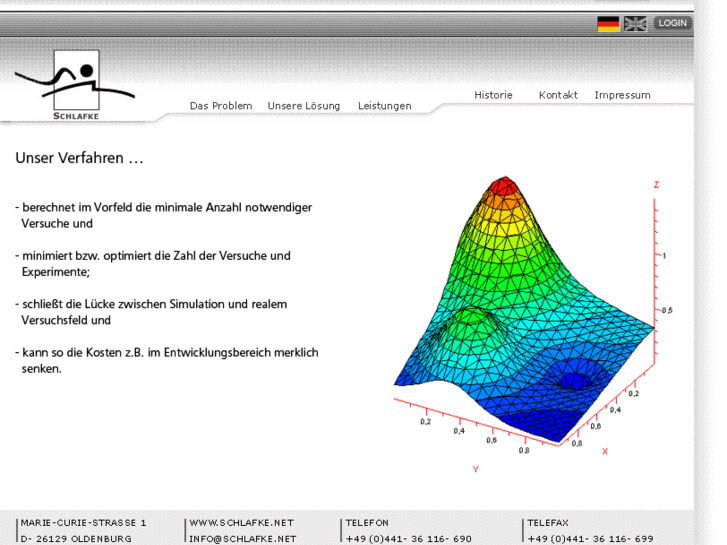Screen dimensions: 727x545
Task: Switch language using the German flag
Action: 608,24
